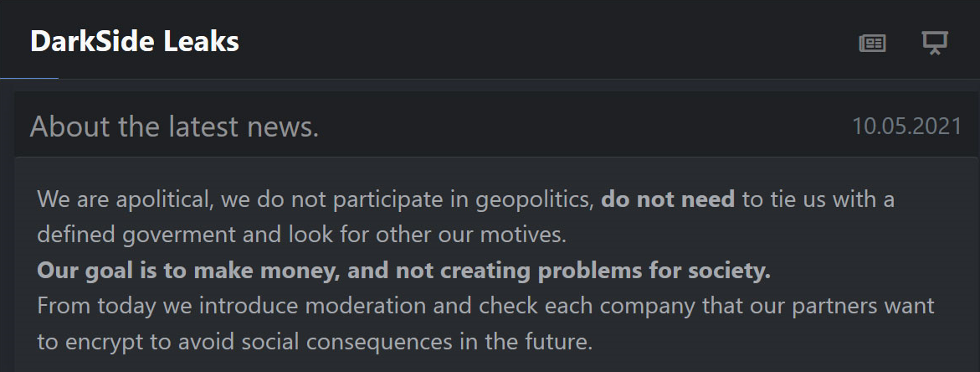
Task: Select the post date 10.05.2021
Action: tap(907, 127)
